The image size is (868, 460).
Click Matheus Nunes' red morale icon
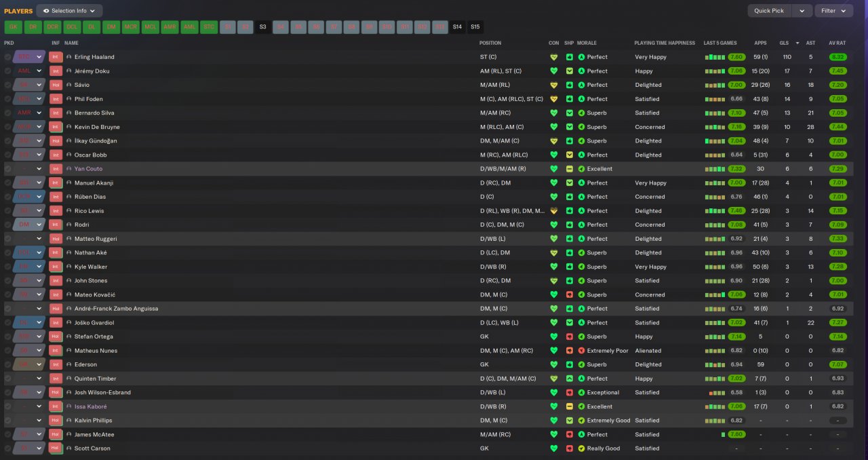581,351
